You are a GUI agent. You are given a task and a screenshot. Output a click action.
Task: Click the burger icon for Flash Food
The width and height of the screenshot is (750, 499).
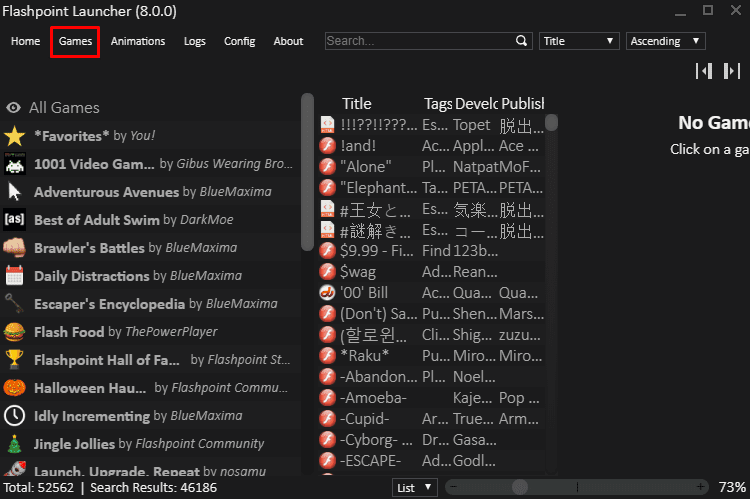coord(14,332)
